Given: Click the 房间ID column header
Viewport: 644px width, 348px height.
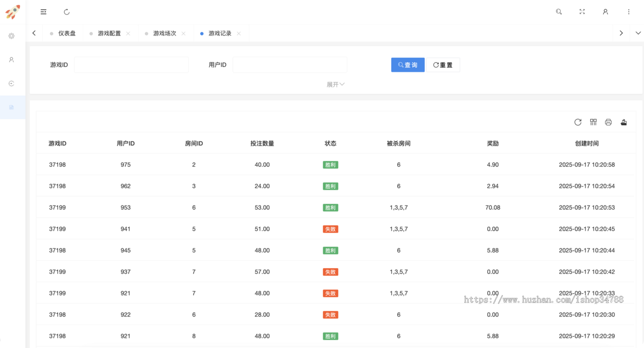Looking at the screenshot, I should pos(194,144).
